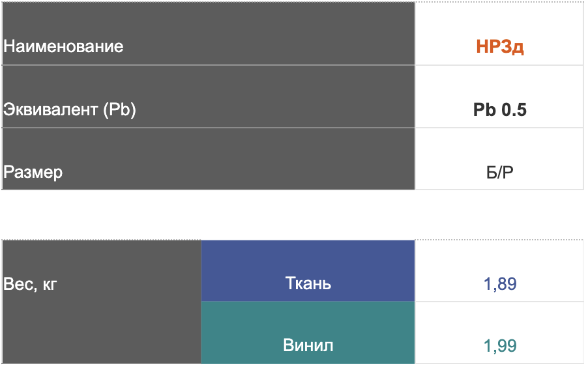Click dark gray area beneath Вес, кг label
Screen dimensions: 588x370
[x=101, y=330]
